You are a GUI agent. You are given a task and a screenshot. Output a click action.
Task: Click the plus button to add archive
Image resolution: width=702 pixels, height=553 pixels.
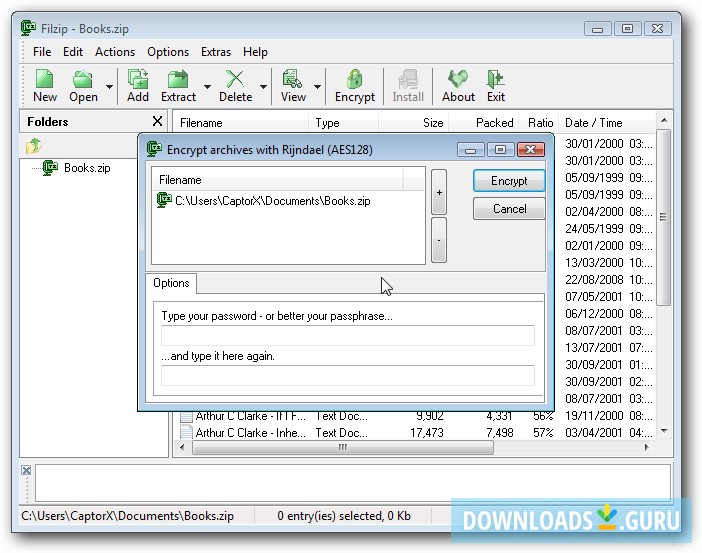click(x=439, y=192)
